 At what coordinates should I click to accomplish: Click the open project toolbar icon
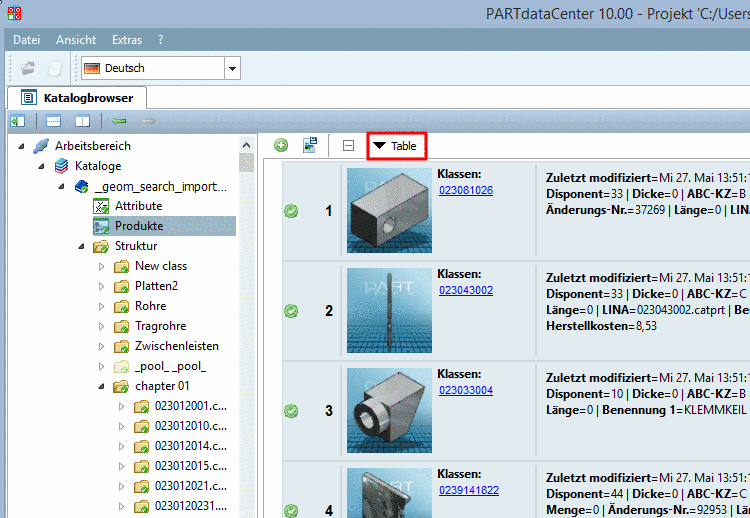(x=28, y=68)
